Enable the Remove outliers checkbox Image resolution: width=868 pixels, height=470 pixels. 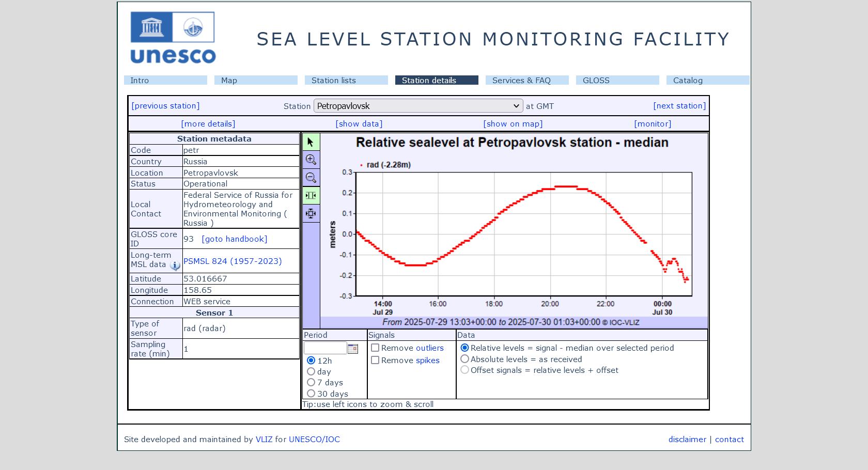pyautogui.click(x=375, y=348)
